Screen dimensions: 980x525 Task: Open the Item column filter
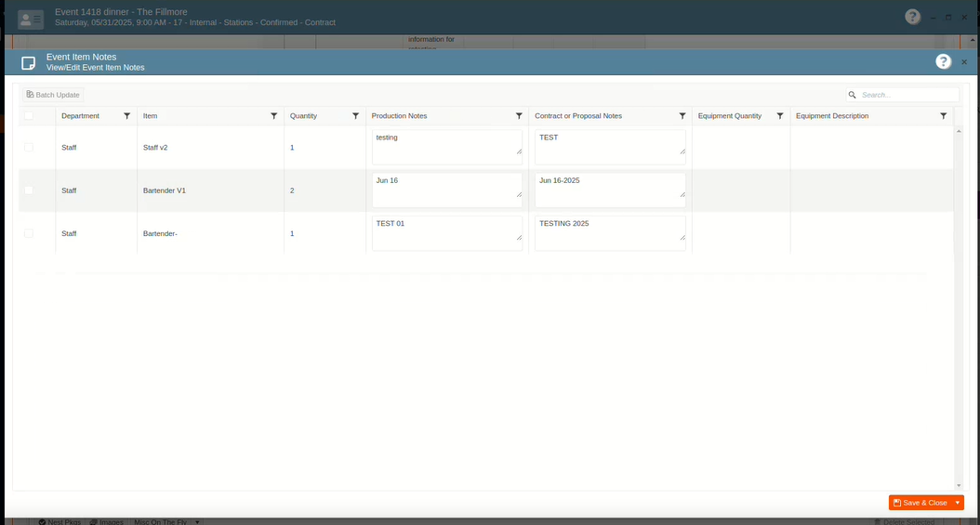tap(273, 116)
